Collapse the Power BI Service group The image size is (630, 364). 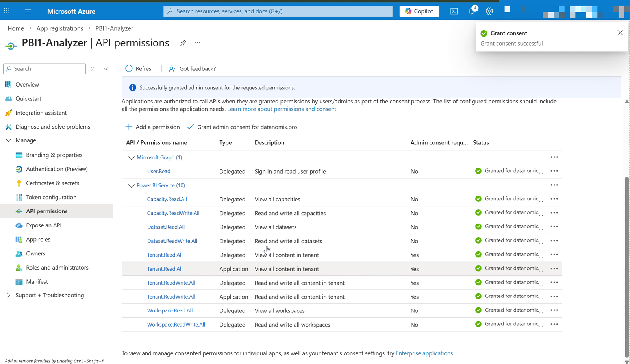[x=131, y=185]
